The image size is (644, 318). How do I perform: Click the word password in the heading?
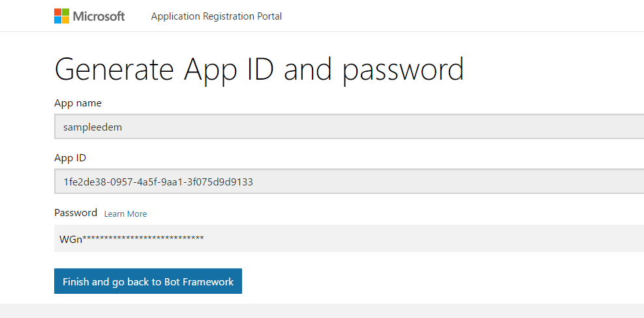point(403,69)
